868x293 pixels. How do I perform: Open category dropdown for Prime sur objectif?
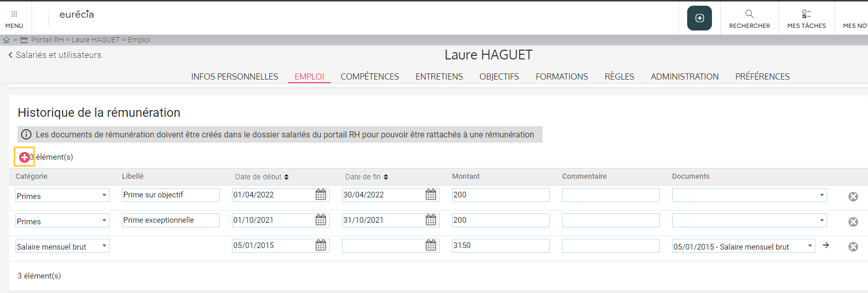pyautogui.click(x=104, y=195)
